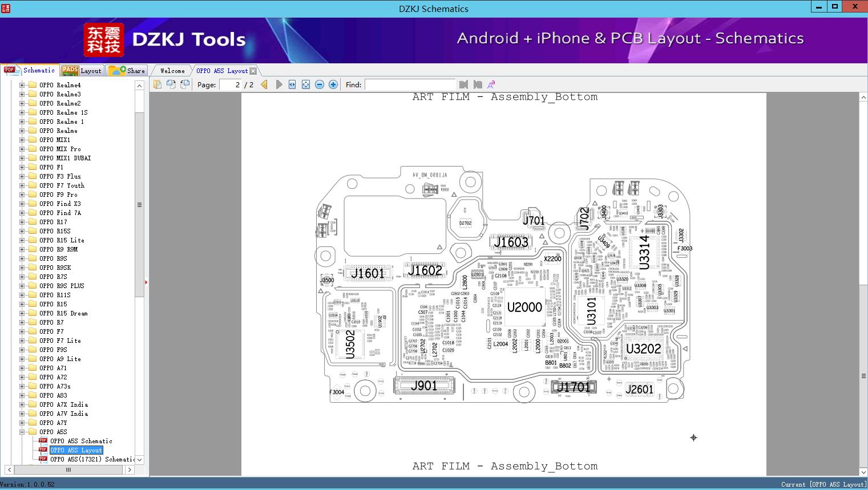Viewport: 868px width, 490px height.
Task: Zoom out using the minus magnifier icon
Action: coord(319,84)
